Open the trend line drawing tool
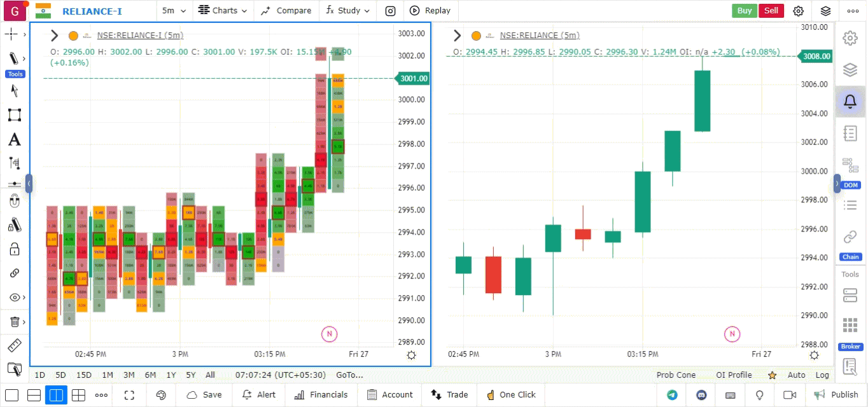 click(14, 58)
